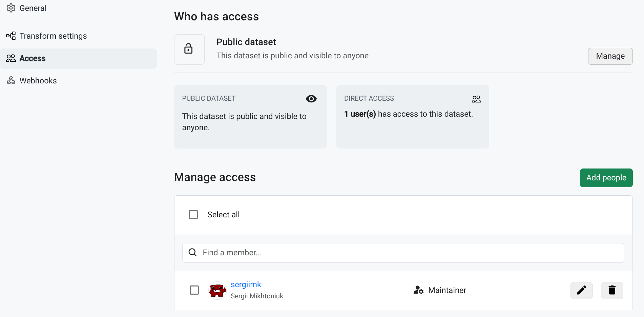Image resolution: width=644 pixels, height=317 pixels.
Task: Edit sergiimk's role with pencil icon
Action: pos(581,290)
